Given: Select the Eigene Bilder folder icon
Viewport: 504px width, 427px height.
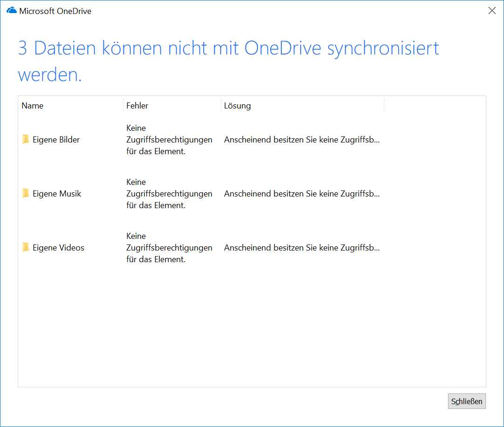Looking at the screenshot, I should [x=26, y=139].
